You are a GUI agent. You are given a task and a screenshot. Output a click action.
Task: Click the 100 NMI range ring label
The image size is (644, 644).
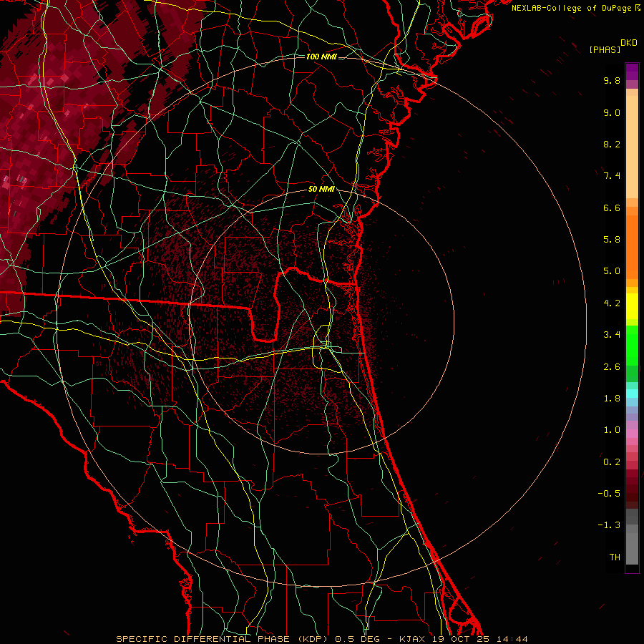(321, 57)
